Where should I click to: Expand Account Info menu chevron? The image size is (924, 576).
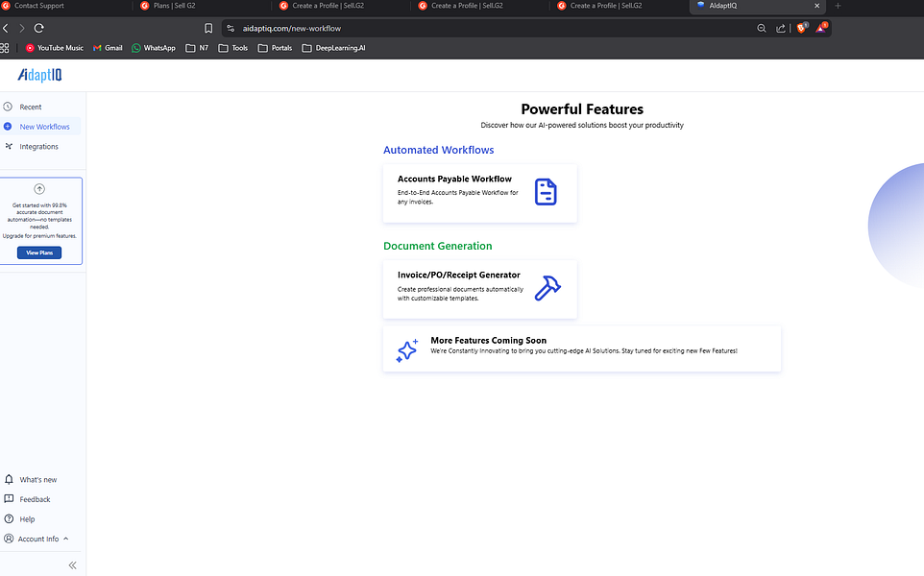point(66,539)
